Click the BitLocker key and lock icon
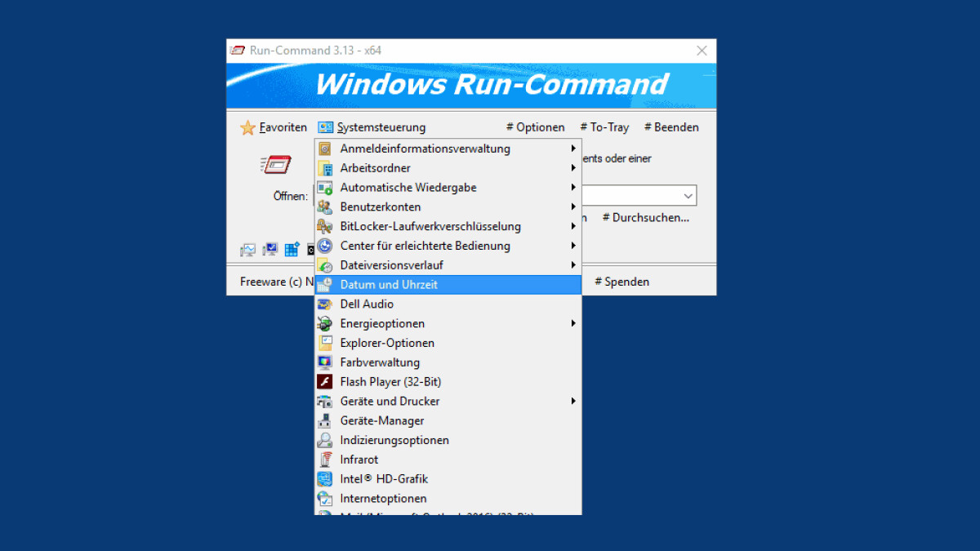 tap(325, 227)
